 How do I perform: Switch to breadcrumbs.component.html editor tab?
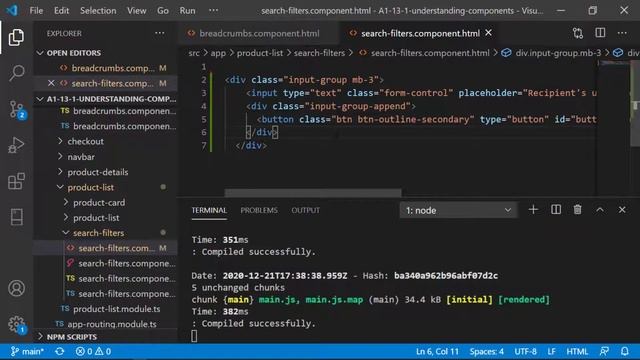(259, 33)
